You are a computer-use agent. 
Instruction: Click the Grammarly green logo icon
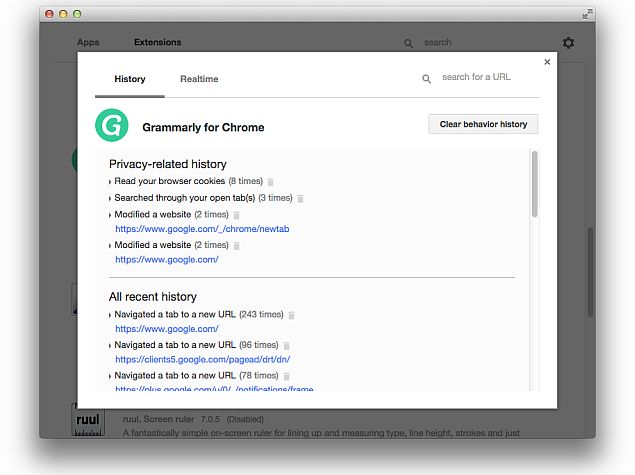[x=112, y=126]
